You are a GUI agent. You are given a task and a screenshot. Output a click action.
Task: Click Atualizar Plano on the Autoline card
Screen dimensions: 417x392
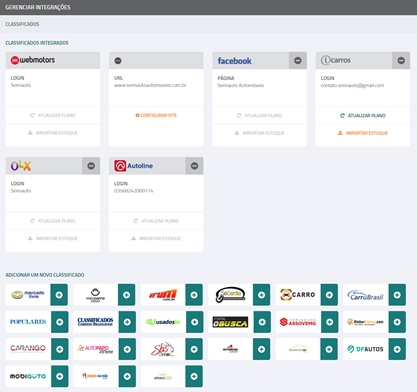(x=156, y=221)
